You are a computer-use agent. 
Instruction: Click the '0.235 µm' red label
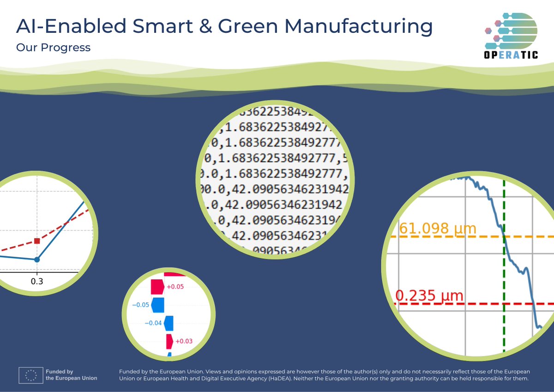pyautogui.click(x=429, y=295)
